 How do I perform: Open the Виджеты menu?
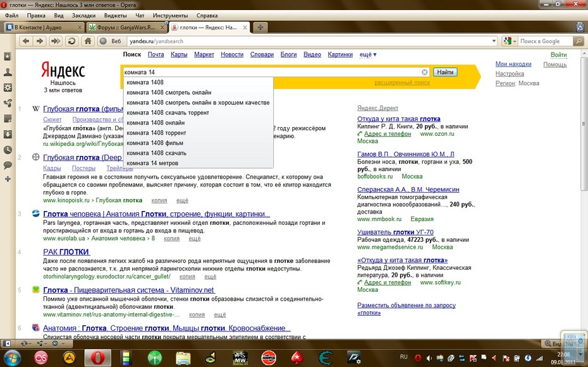click(115, 16)
